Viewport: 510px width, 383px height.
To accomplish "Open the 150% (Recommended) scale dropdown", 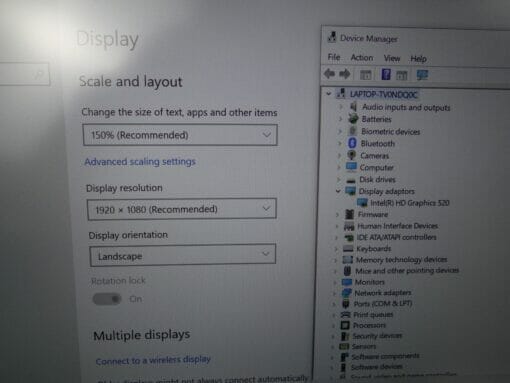I will pos(180,135).
